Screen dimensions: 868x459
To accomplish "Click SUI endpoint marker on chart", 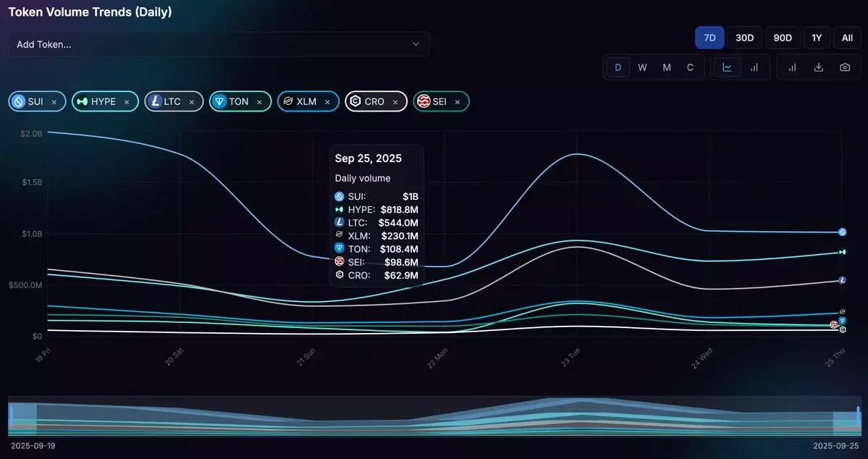I will tap(843, 232).
